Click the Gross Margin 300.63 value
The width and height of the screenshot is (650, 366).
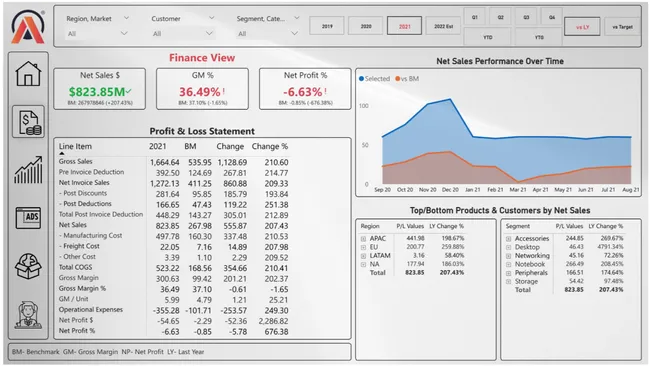tap(167, 279)
